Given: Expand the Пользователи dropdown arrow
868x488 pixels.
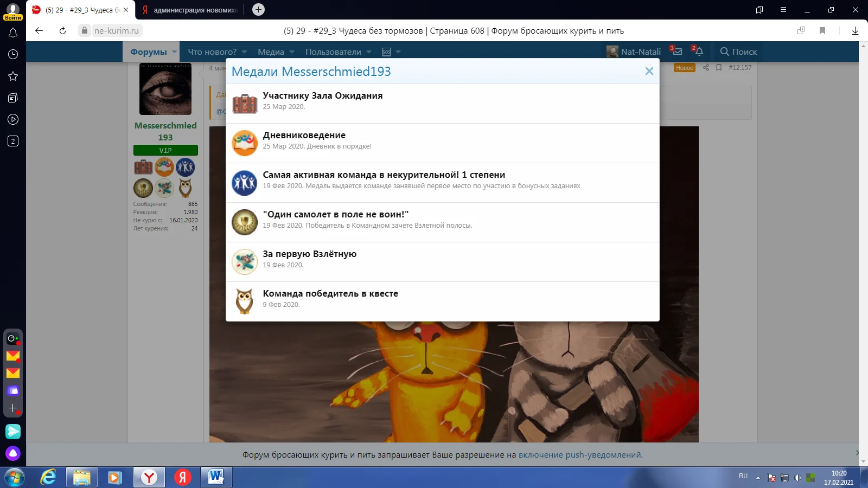Looking at the screenshot, I should (x=369, y=52).
